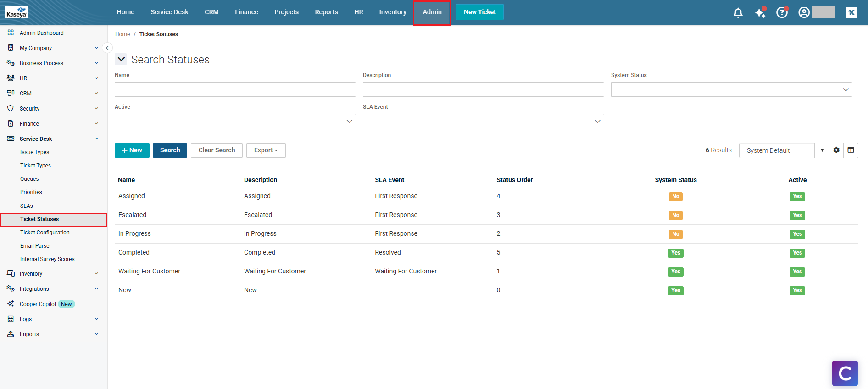Click the Cooper Copilot sparkle icon in header
This screenshot has width=868, height=389.
pos(760,13)
